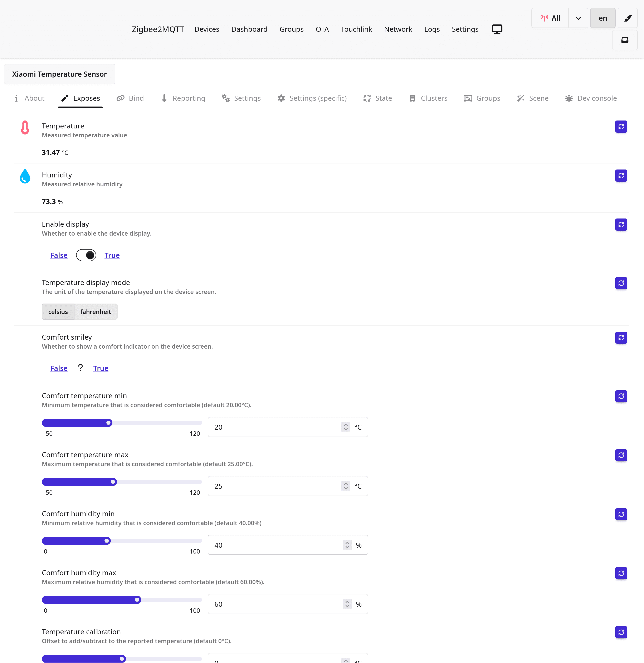This screenshot has height=663, width=644.
Task: Click the theme paintbrush icon
Action: (x=627, y=18)
